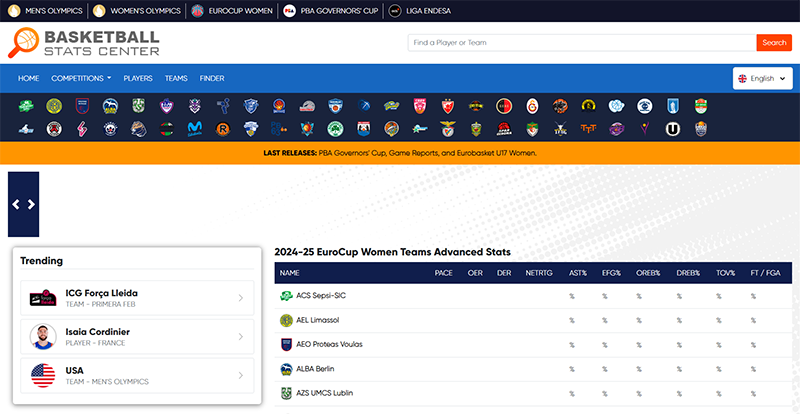
Task: Go to the Home menu item
Action: click(29, 79)
